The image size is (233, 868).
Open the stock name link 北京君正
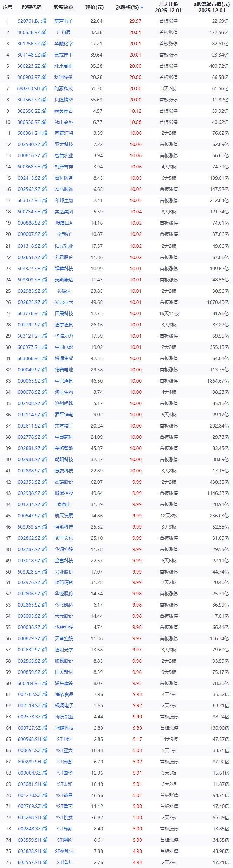pos(64,66)
